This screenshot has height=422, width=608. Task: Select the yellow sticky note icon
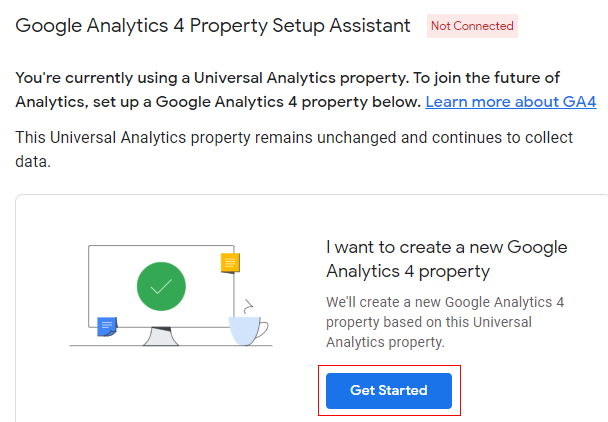coord(230,263)
